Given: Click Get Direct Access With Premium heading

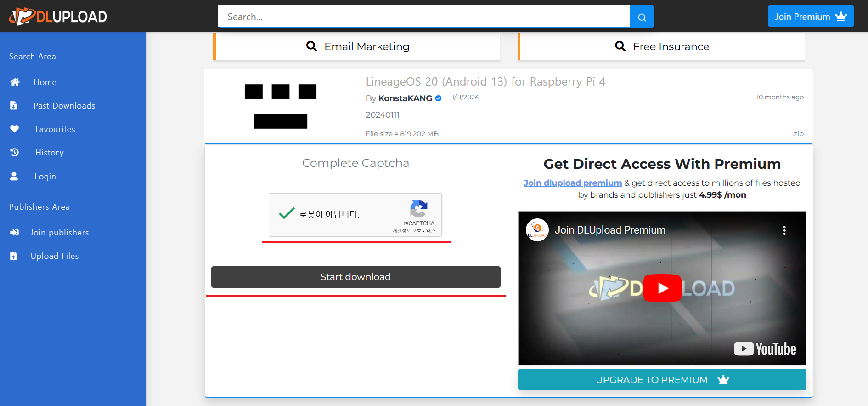Looking at the screenshot, I should click(x=662, y=164).
